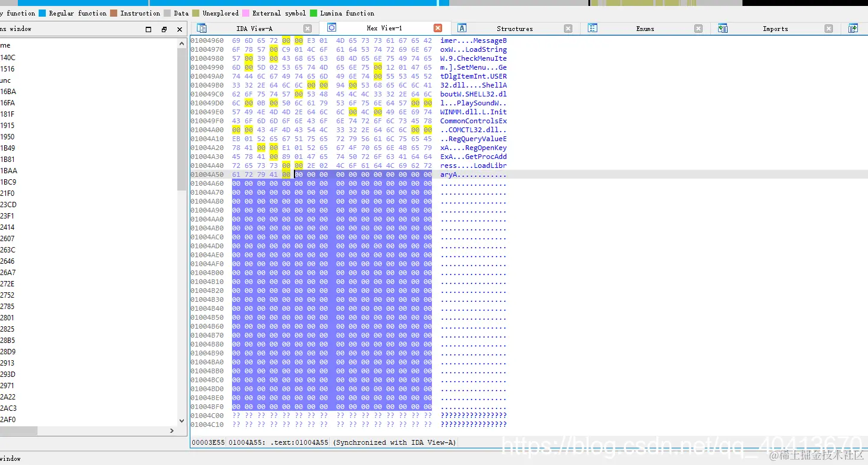
Task: Select function entry 28D9 in list
Action: [8, 352]
